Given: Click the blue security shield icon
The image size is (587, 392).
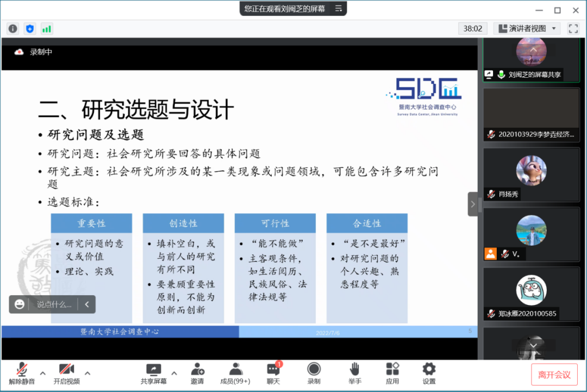Looking at the screenshot, I should [x=30, y=29].
